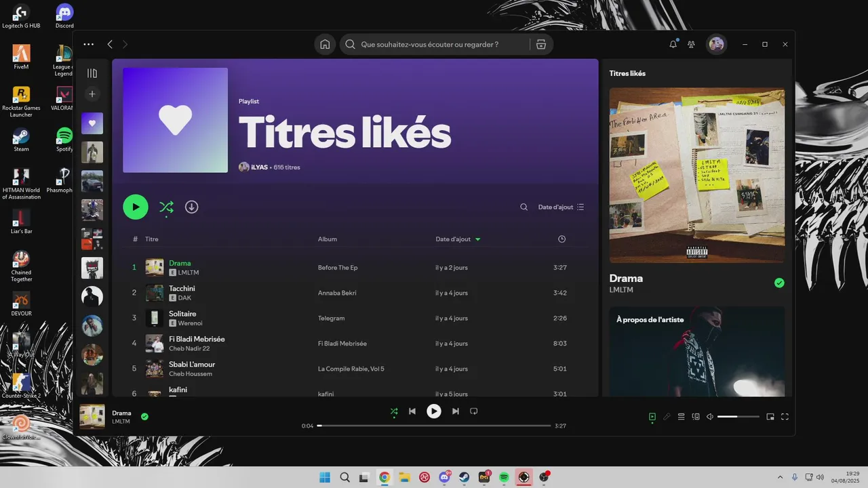Screen dimensions: 868x488
Task: Open Rockstar Games Launcher desktop shortcut
Action: point(21,102)
